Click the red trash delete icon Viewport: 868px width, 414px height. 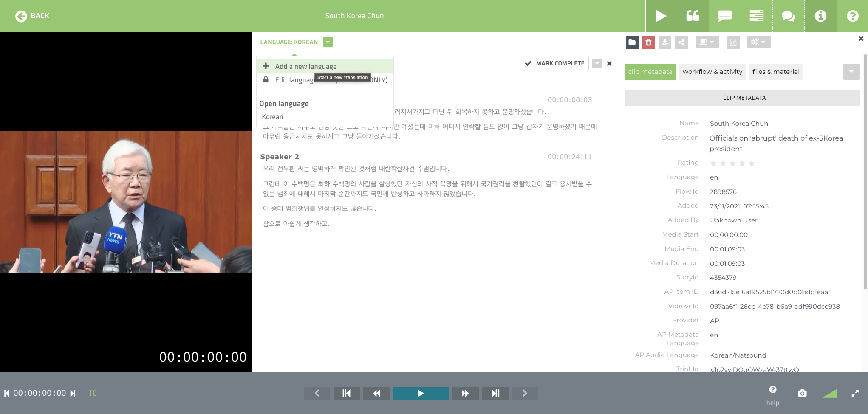point(648,42)
